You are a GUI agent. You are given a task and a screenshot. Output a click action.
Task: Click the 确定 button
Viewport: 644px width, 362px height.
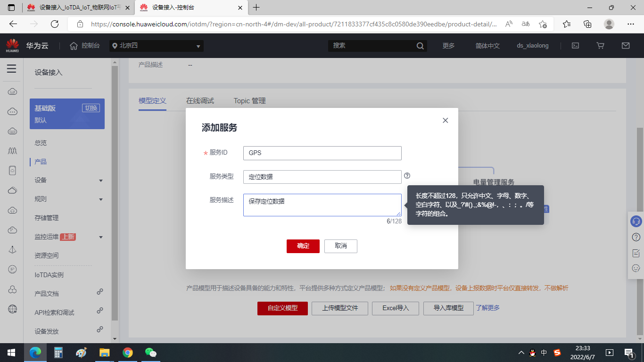click(303, 246)
